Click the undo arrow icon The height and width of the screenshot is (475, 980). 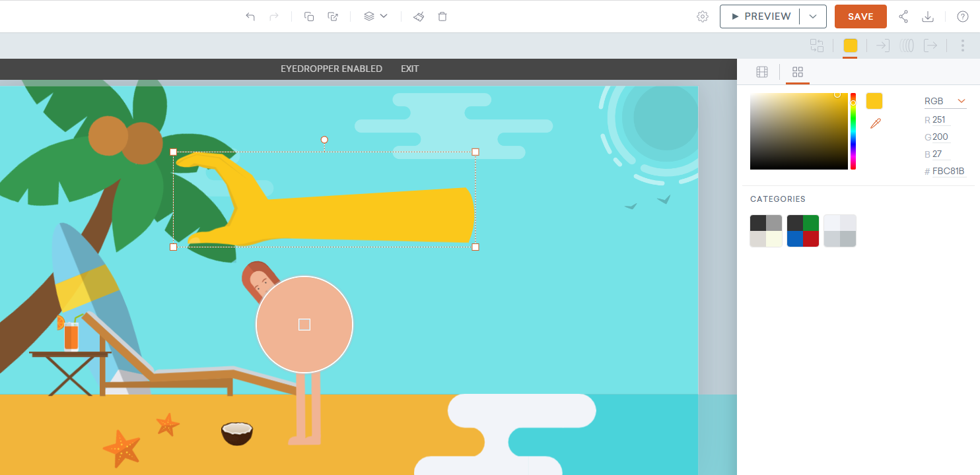(x=250, y=16)
